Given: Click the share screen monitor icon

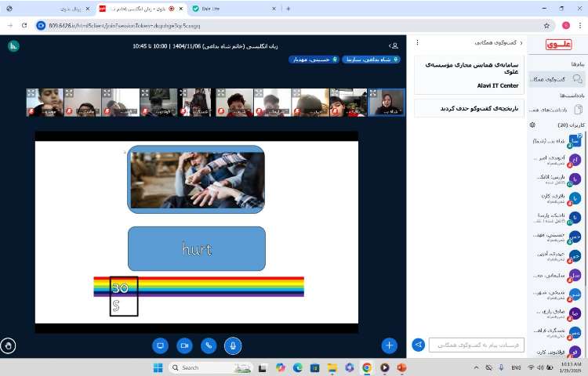Looking at the screenshot, I should [x=161, y=345].
